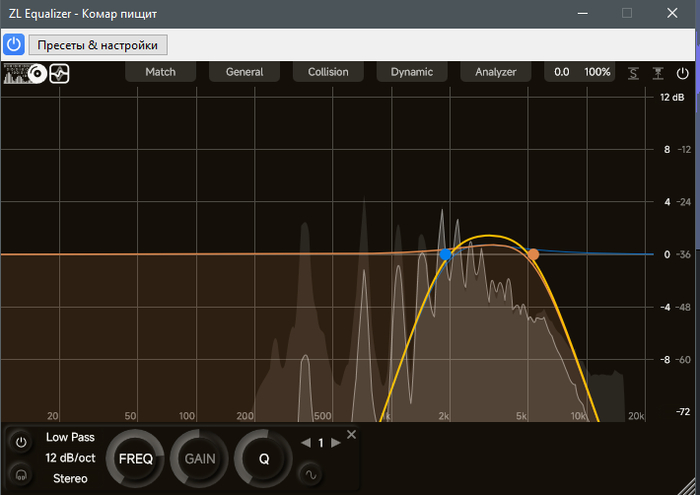Click the S-shaped sidechain icon

[x=633, y=73]
